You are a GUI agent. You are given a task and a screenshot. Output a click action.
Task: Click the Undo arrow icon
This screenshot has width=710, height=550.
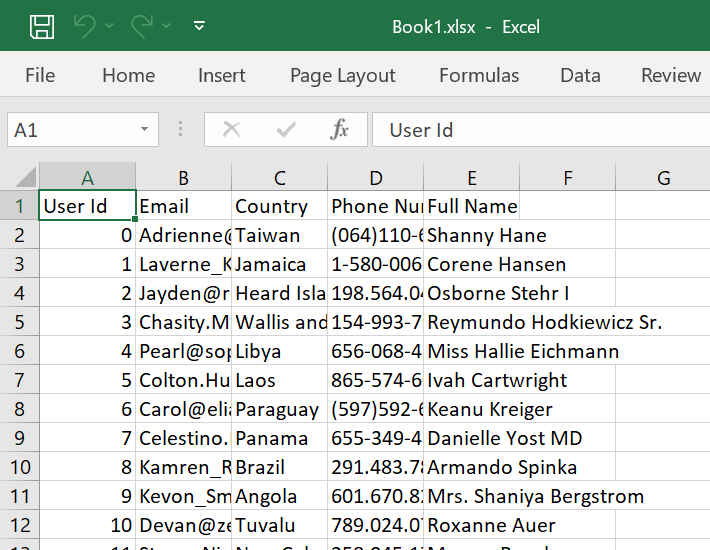coord(85,26)
